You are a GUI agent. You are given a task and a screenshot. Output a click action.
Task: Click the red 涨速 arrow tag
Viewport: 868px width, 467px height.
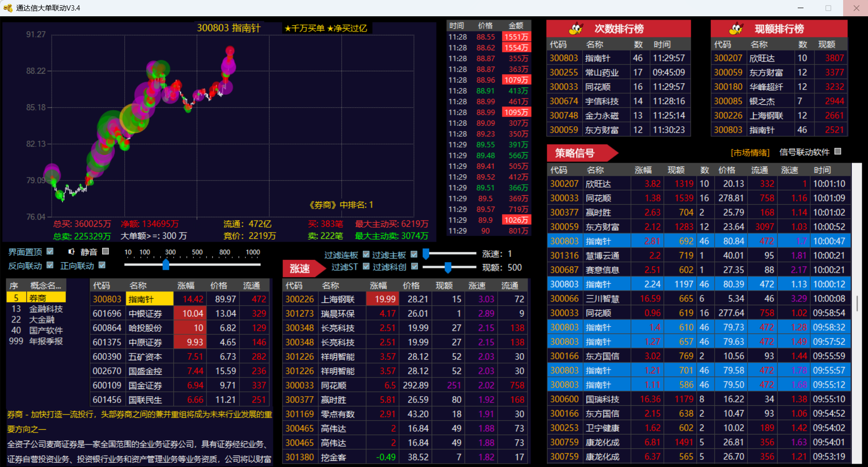coord(303,268)
